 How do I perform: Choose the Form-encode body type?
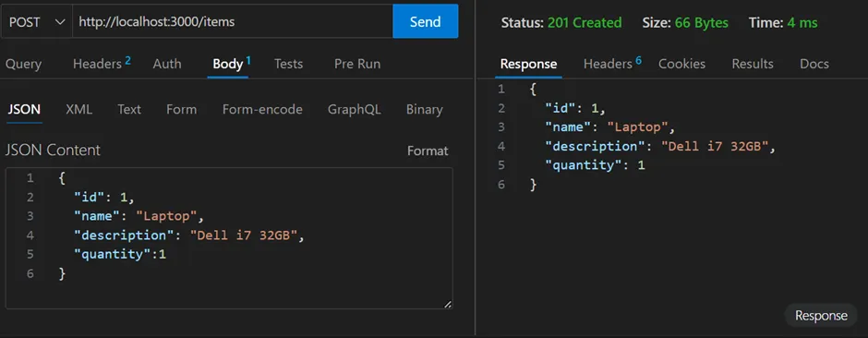[262, 110]
